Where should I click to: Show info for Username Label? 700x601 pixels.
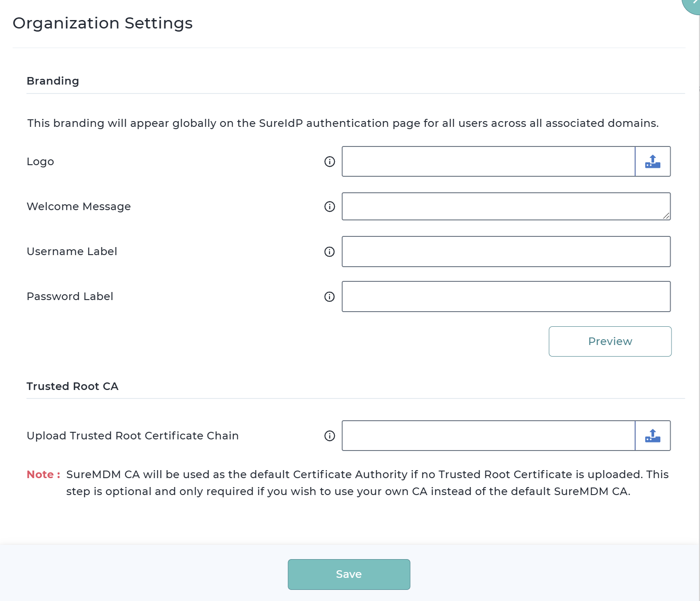(330, 252)
